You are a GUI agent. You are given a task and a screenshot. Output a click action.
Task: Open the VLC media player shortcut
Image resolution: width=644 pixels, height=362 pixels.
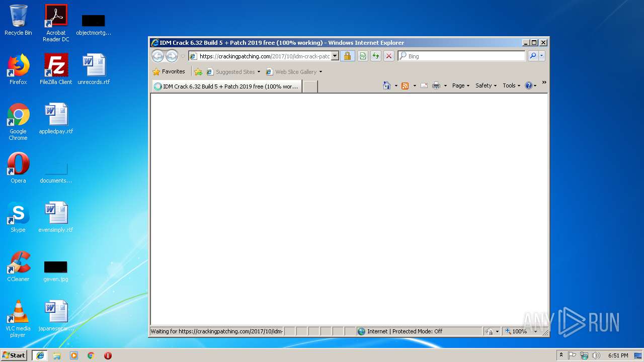(x=18, y=318)
